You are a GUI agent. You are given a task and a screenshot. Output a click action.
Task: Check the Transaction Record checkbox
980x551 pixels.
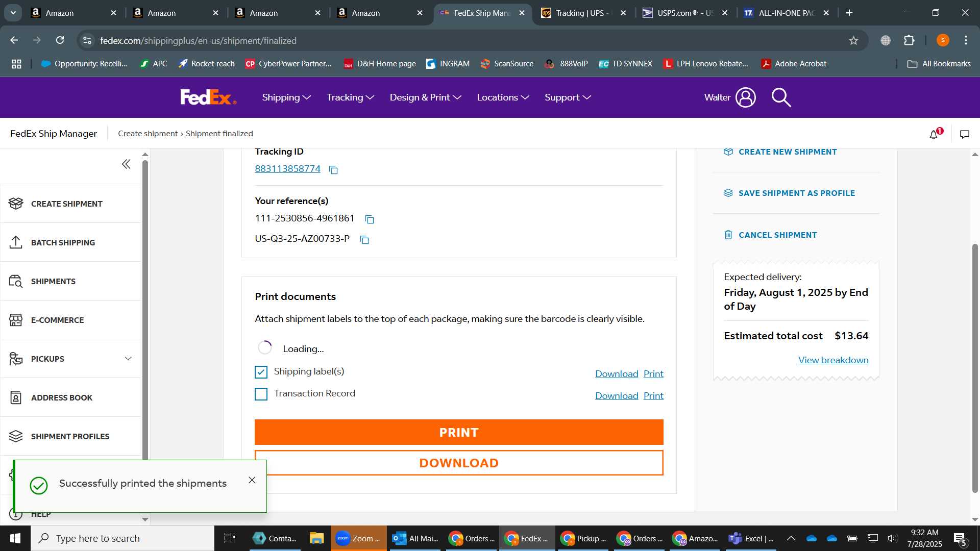(x=261, y=394)
